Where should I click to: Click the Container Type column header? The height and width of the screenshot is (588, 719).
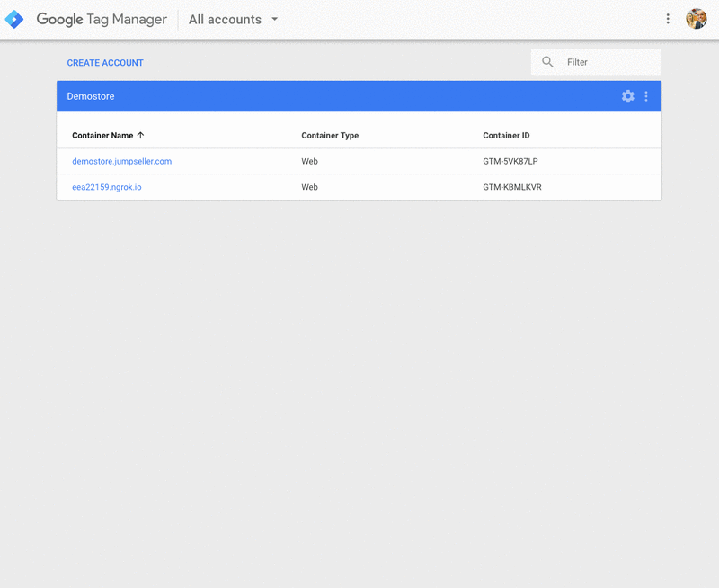click(x=330, y=136)
